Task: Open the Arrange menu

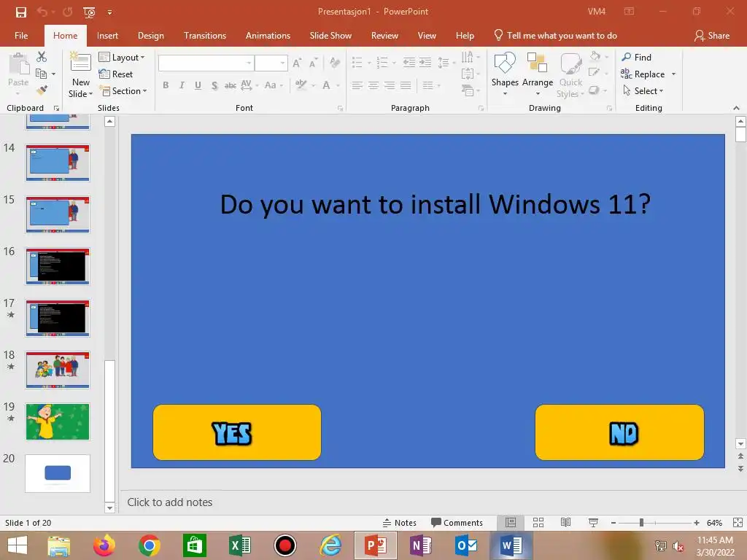Action: (538, 74)
